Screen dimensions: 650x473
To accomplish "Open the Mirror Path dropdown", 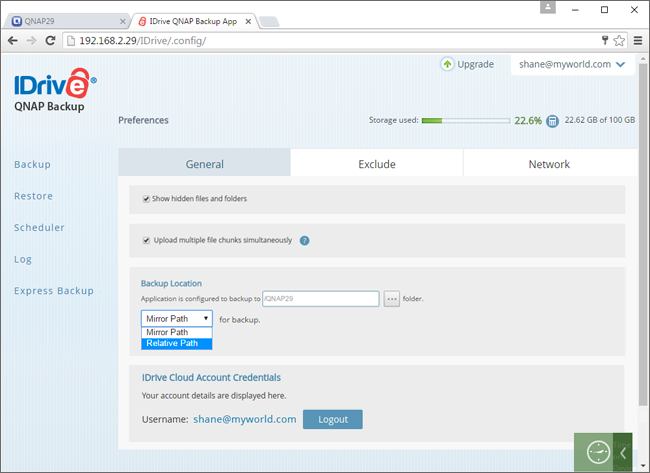I will pyautogui.click(x=177, y=318).
